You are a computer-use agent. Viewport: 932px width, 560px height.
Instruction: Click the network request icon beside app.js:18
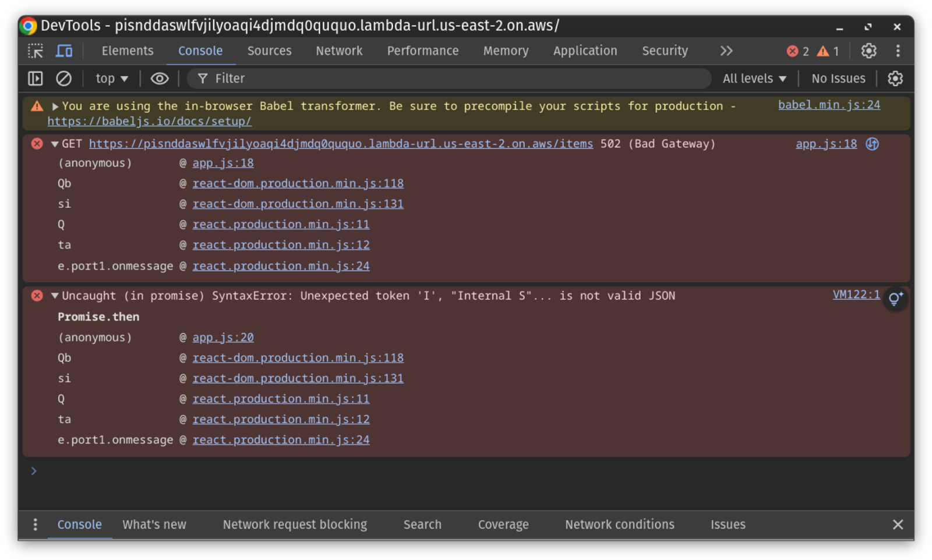872,144
